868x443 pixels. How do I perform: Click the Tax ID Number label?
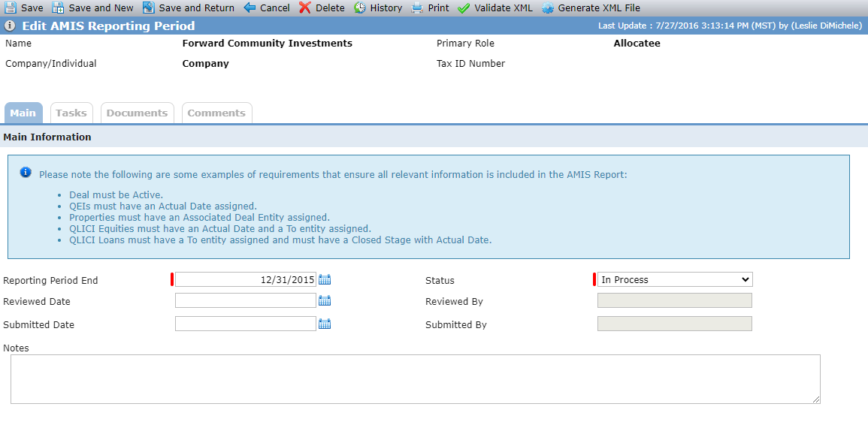pos(470,64)
